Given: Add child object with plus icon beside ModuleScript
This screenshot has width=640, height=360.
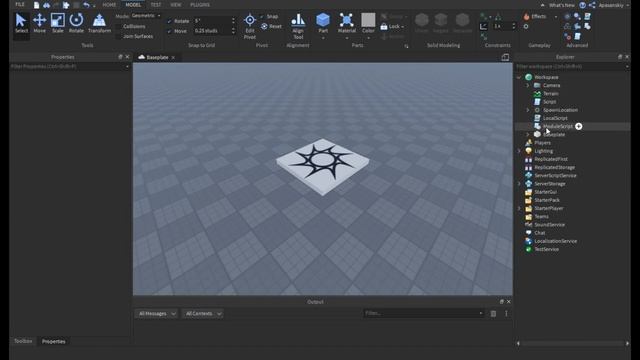Looking at the screenshot, I should point(578,127).
